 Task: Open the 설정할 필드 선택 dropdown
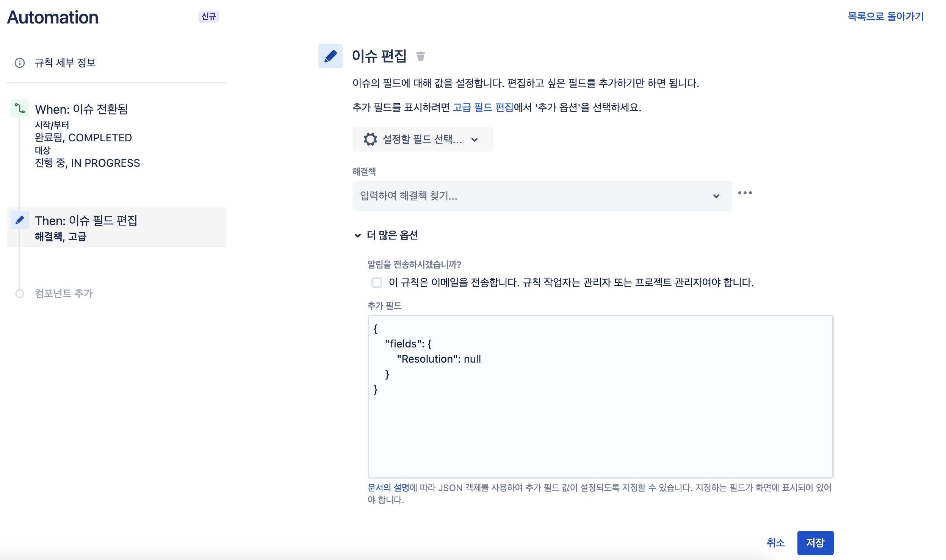point(422,139)
